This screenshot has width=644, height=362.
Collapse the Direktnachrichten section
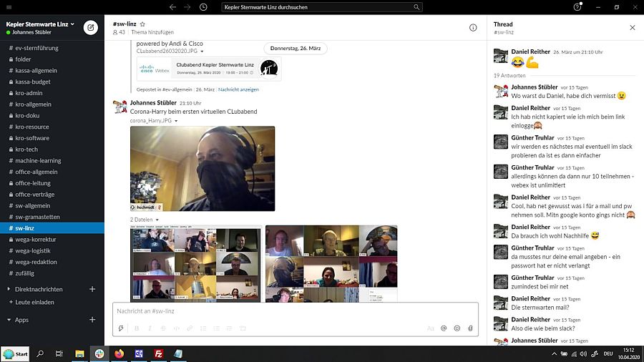click(x=9, y=289)
